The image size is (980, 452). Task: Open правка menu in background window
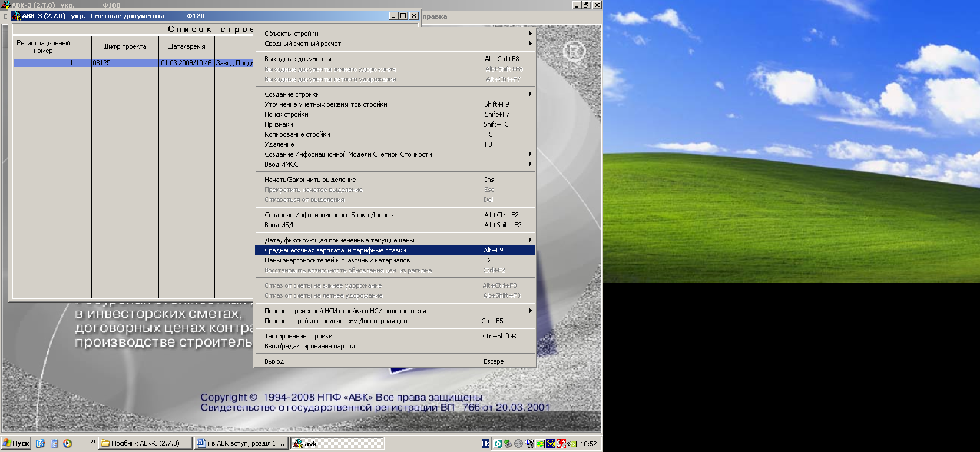coord(435,16)
